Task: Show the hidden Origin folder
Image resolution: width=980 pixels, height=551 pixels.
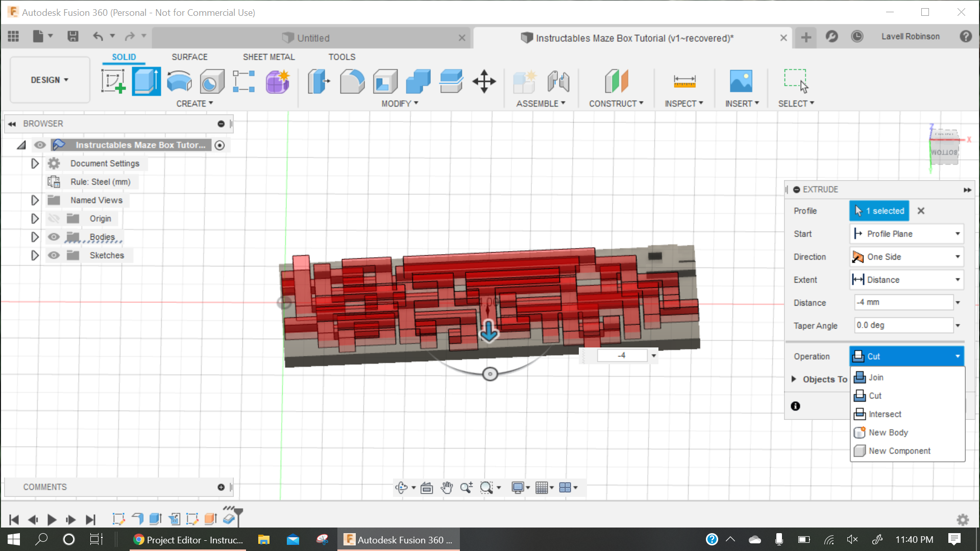Action: coord(54,219)
